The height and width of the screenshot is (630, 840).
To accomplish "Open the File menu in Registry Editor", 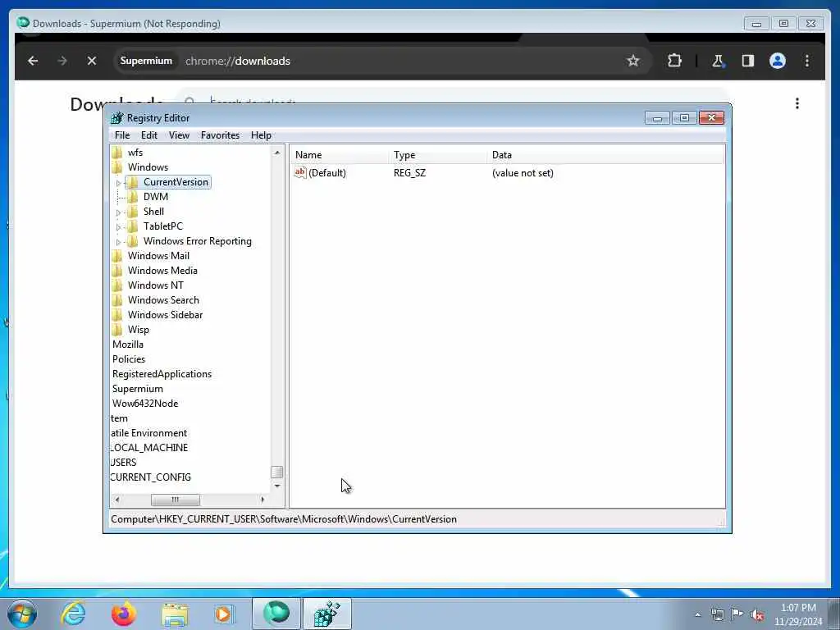I will [x=122, y=135].
